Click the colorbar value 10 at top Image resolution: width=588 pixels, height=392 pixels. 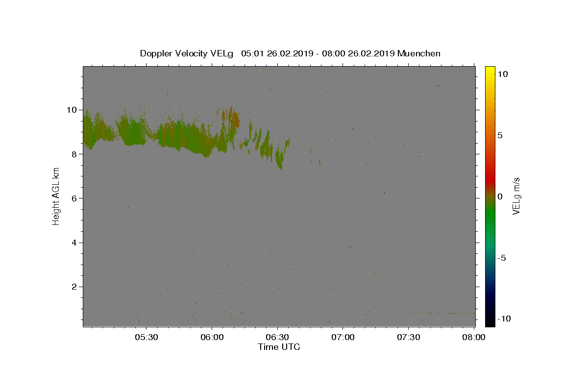(x=502, y=73)
